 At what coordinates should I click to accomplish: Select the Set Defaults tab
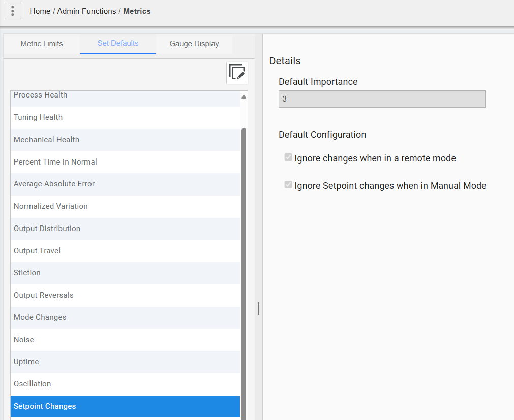pyautogui.click(x=118, y=43)
